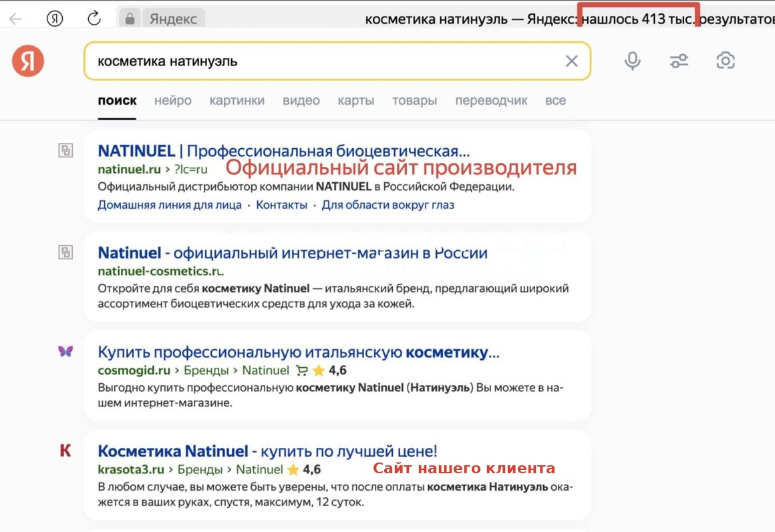Image resolution: width=775 pixels, height=532 pixels.
Task: Go back with the browser back arrow
Action: (16, 19)
